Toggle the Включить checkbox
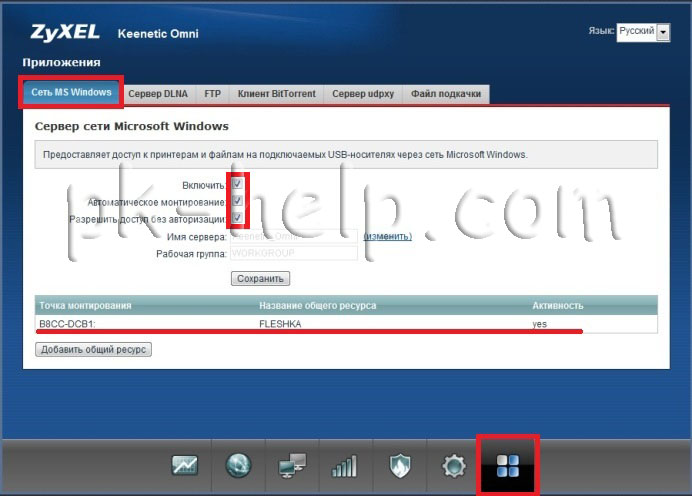The width and height of the screenshot is (692, 496). [x=237, y=184]
